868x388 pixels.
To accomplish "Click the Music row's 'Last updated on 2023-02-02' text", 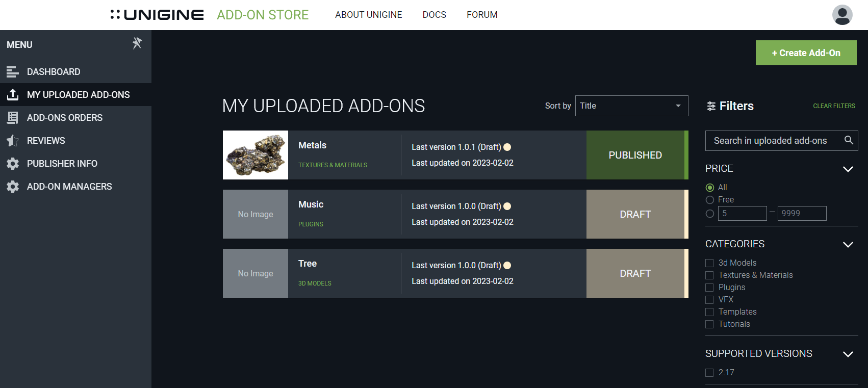I will (x=463, y=222).
